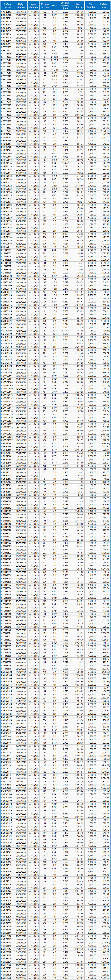This screenshot has height=980, width=111.
Task: Click the 'Effective Gearing (lần)' header
Action: point(65,5)
